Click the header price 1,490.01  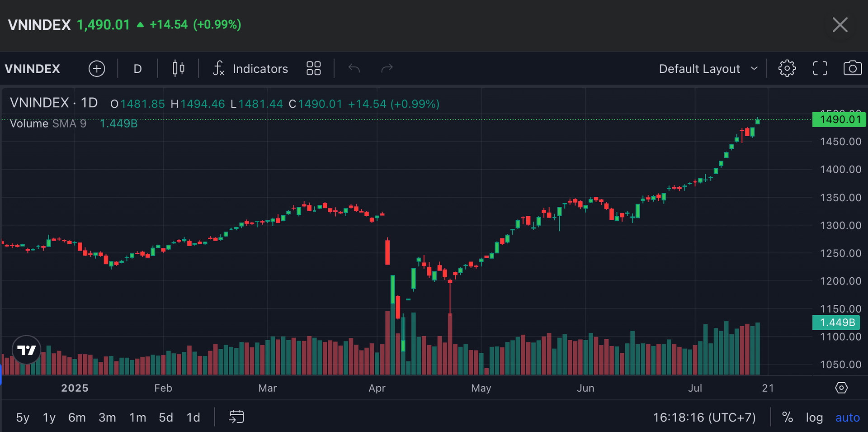pos(104,24)
